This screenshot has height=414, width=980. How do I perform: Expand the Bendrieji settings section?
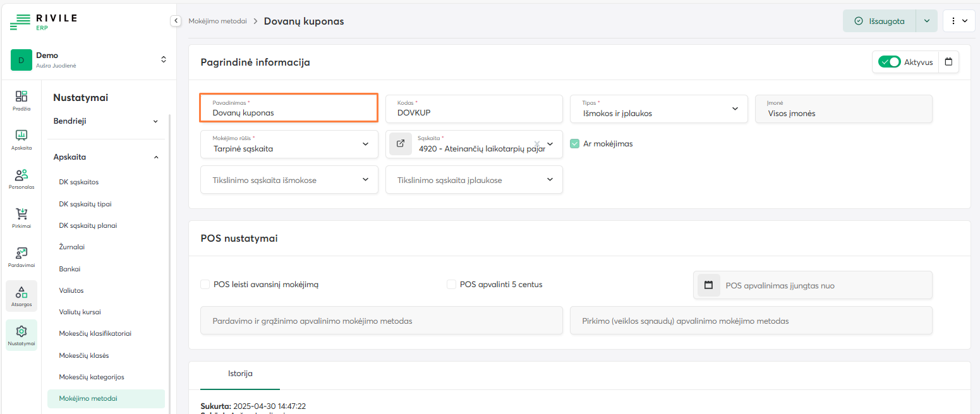[x=106, y=121]
